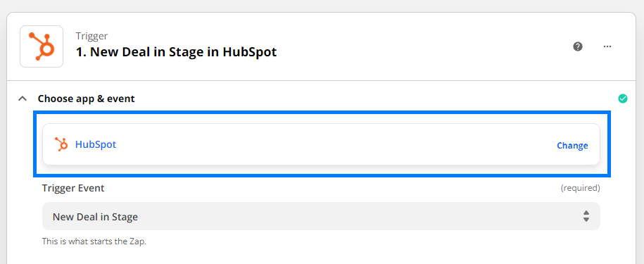Click the (required) indicator text
Image resolution: width=644 pixels, height=264 pixels.
(x=581, y=188)
